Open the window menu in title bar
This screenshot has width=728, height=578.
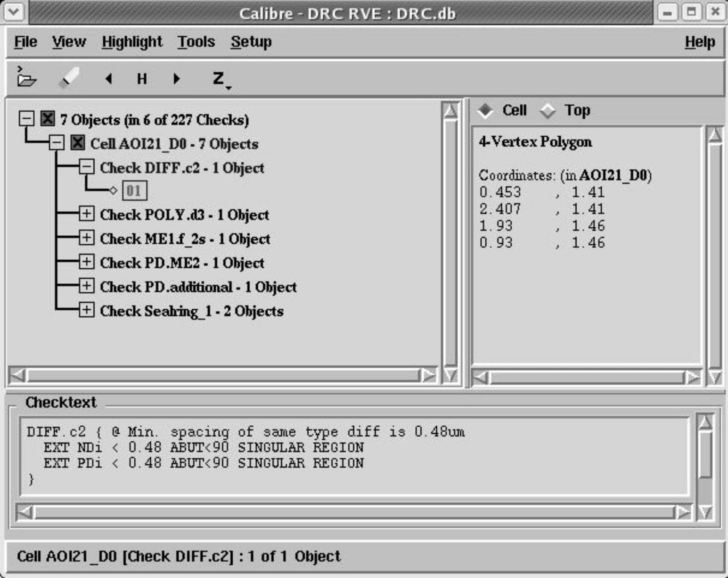tap(13, 11)
